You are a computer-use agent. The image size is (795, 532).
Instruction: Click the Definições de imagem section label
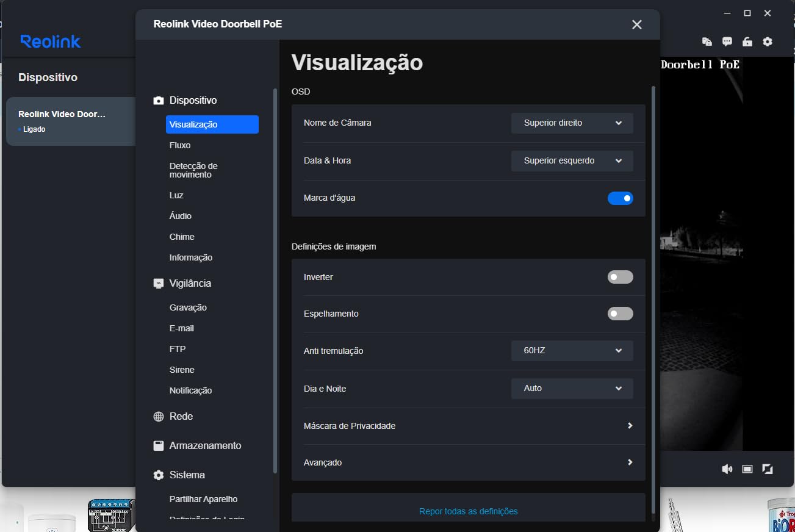tap(334, 247)
